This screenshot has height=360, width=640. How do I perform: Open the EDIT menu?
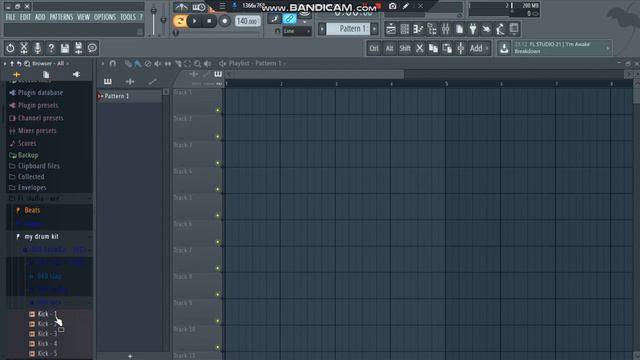pos(25,17)
